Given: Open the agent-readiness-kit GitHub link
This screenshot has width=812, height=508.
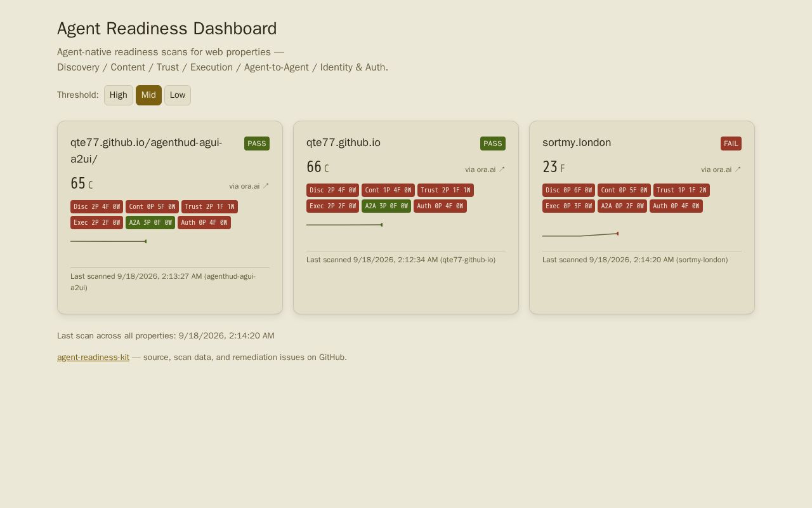Looking at the screenshot, I should click(93, 358).
